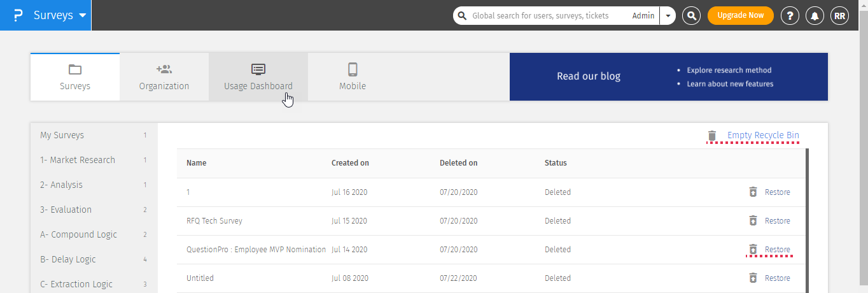868x293 pixels.
Task: Switch to the Organization tab
Action: [164, 77]
